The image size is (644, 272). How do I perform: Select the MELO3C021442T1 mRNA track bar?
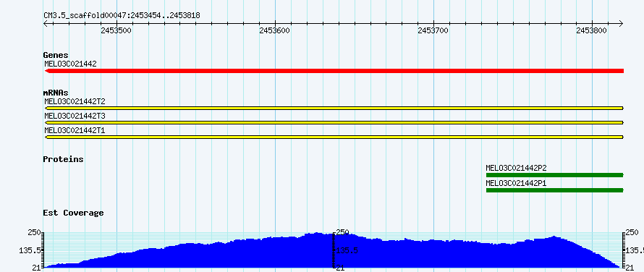334,137
